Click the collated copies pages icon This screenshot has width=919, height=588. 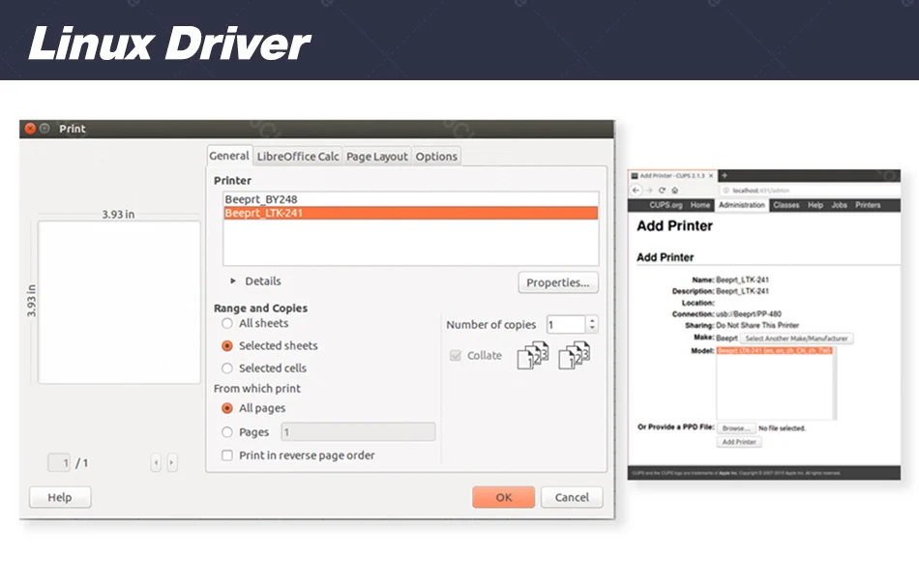tap(533, 355)
